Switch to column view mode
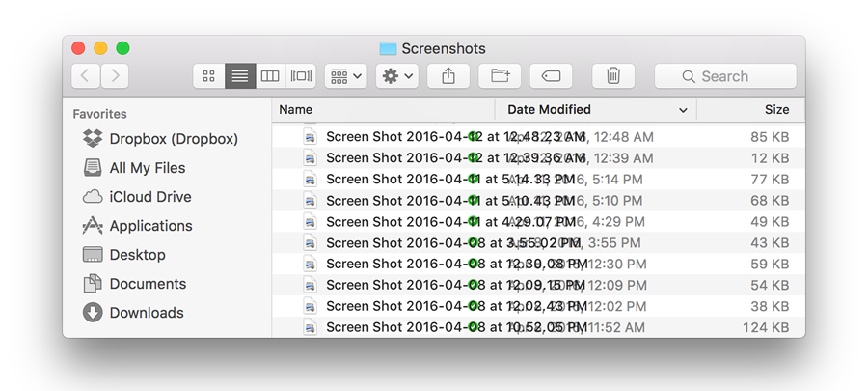This screenshot has height=391, width=868. pos(271,76)
